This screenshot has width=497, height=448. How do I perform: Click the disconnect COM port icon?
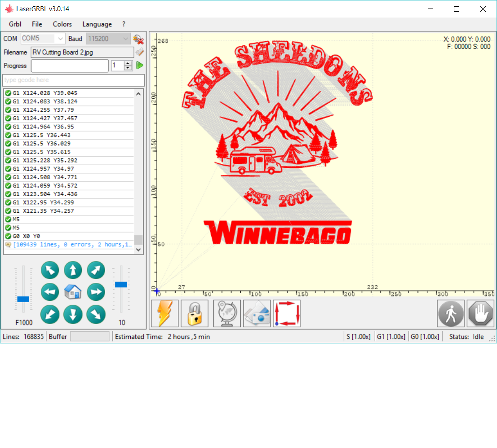138,39
